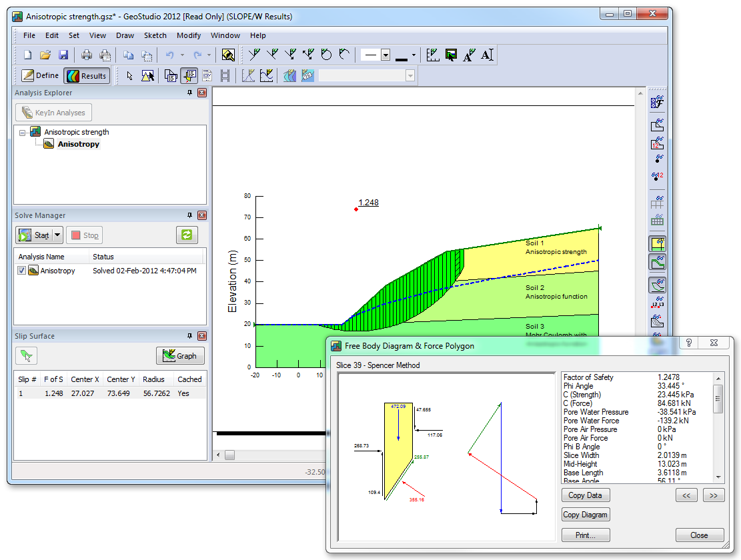Open the Modify menu
The width and height of the screenshot is (741, 560).
coord(189,35)
